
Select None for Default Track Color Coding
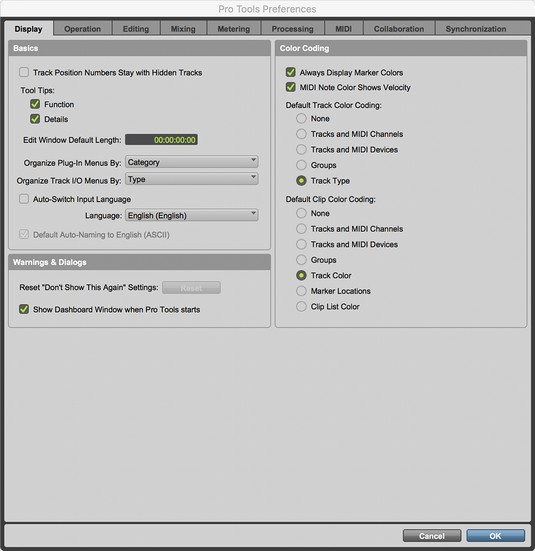pyautogui.click(x=301, y=118)
